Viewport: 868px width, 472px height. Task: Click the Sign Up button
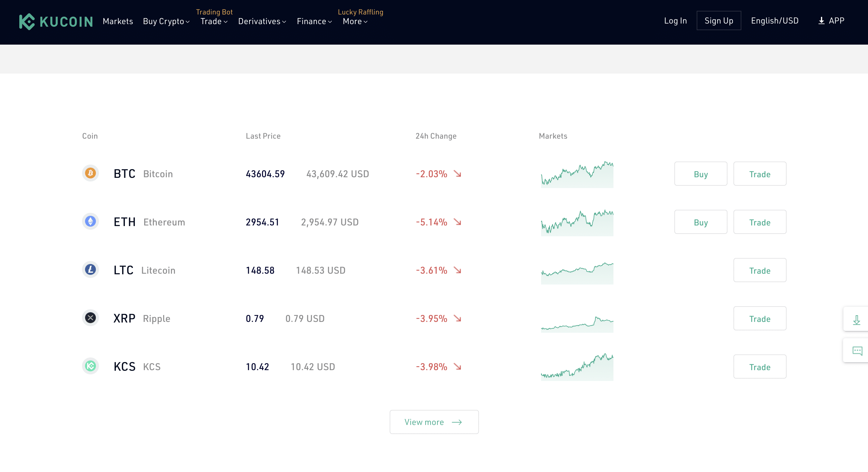pos(719,20)
